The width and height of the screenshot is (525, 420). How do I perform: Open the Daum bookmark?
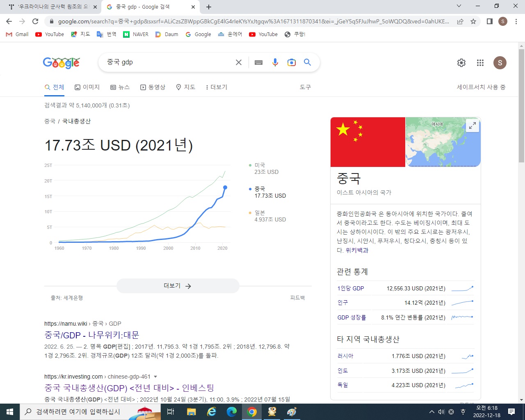[x=167, y=34]
